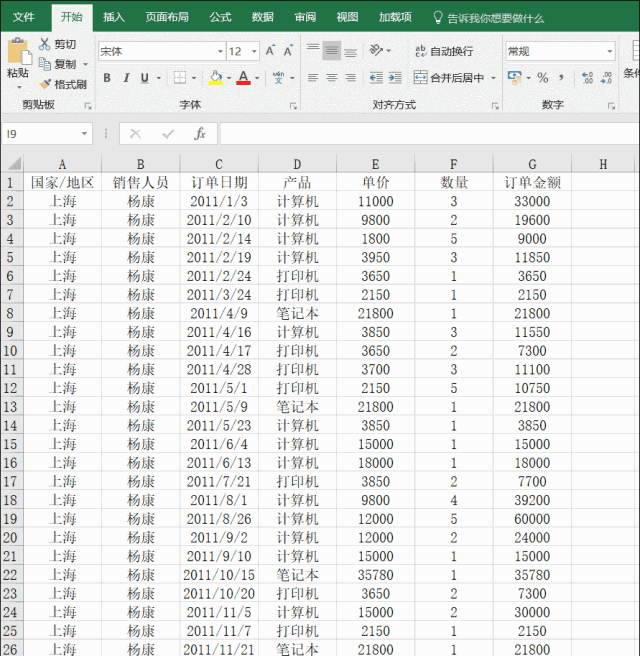
Task: Select cell with date 2011/10/15
Action: [219, 575]
